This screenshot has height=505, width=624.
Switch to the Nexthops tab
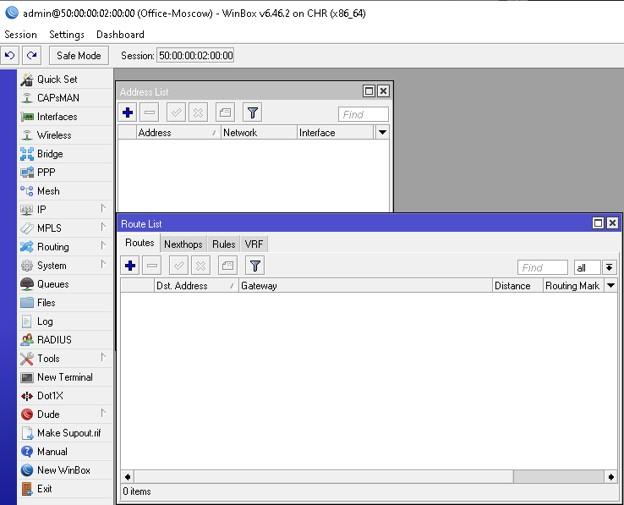[x=183, y=244]
